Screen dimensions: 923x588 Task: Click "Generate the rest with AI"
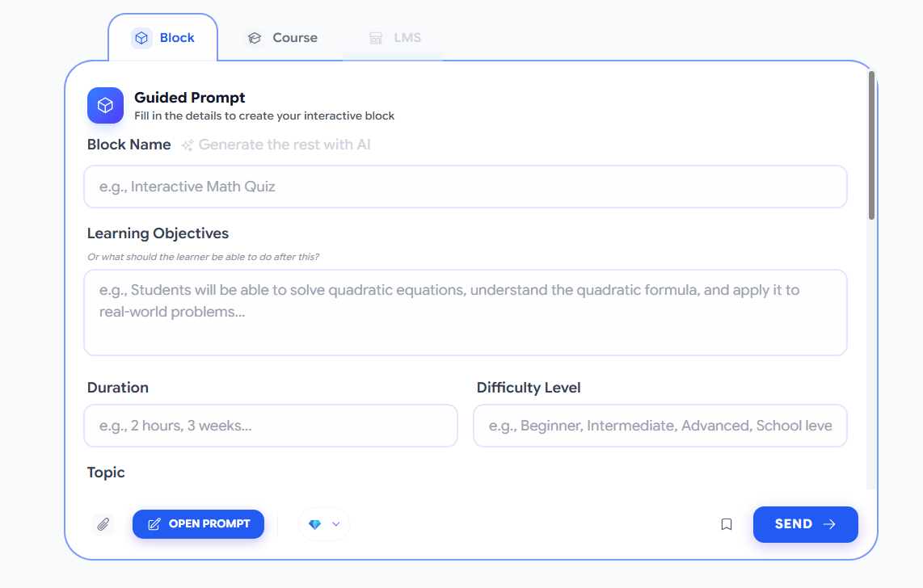point(284,145)
